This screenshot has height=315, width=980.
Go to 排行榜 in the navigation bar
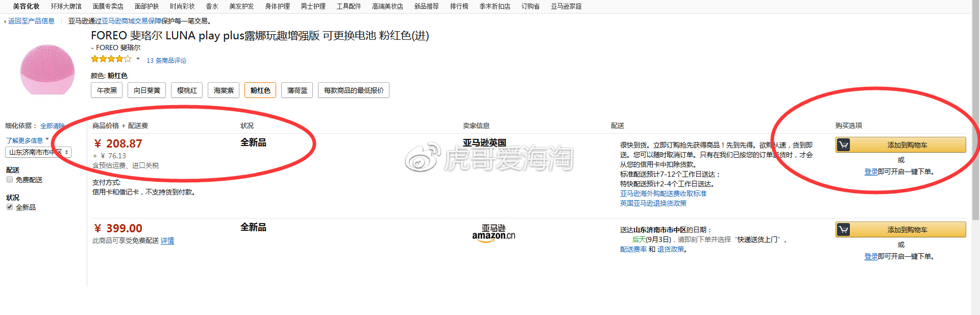(459, 6)
